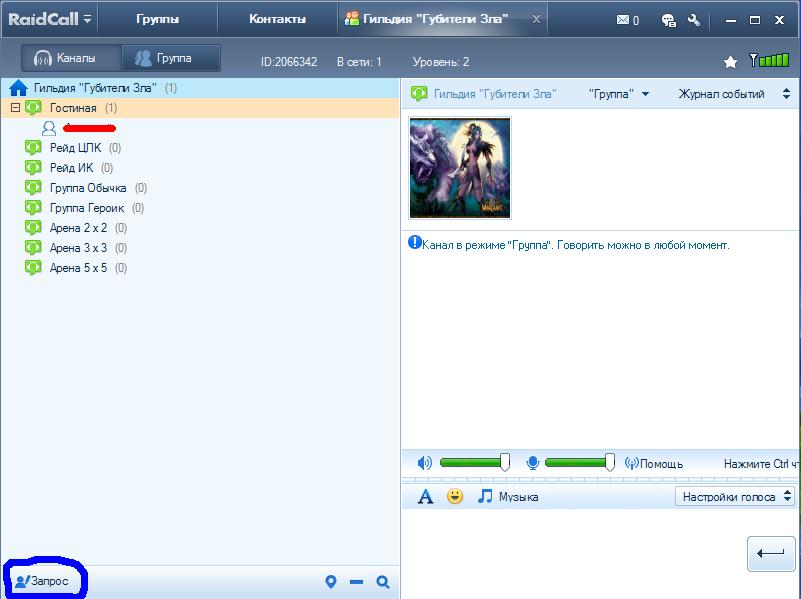
Task: Check the network signal strength indicator
Action: pos(769,60)
